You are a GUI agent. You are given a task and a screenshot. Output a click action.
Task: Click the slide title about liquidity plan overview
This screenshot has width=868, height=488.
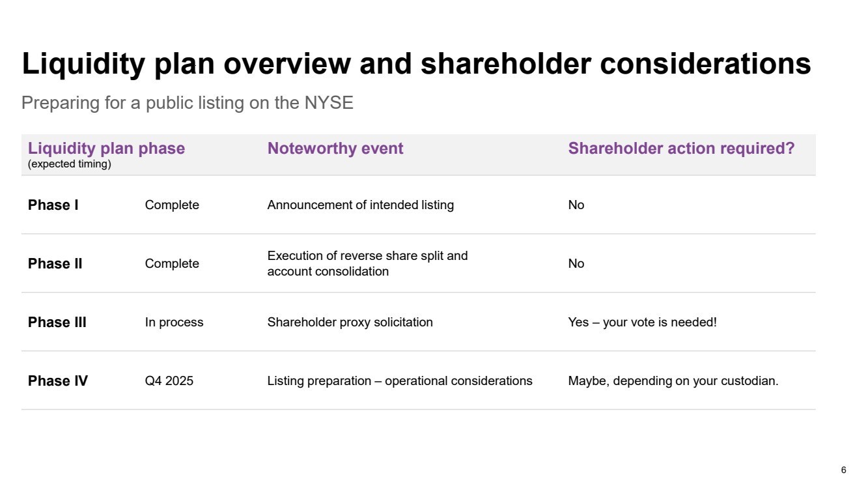pos(417,65)
